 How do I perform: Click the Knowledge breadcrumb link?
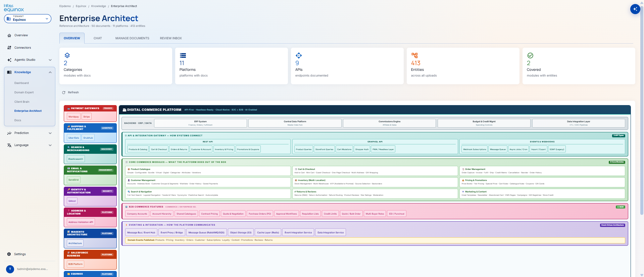click(98, 6)
